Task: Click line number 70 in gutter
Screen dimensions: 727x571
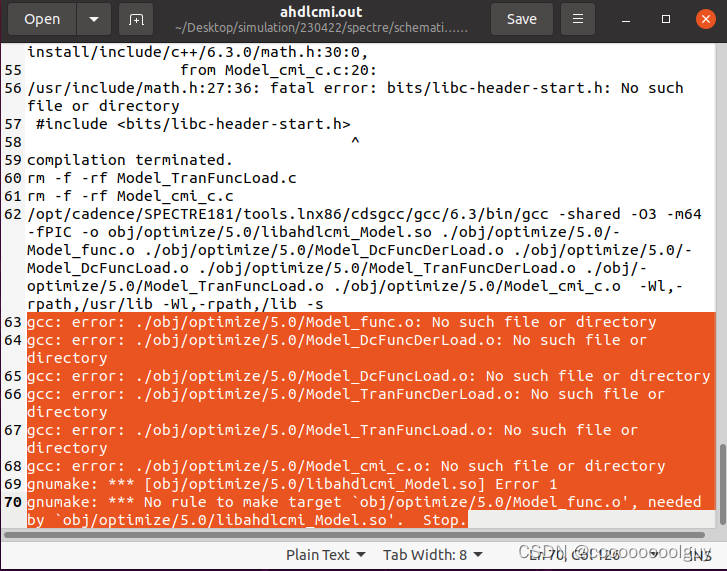Action: click(x=13, y=502)
